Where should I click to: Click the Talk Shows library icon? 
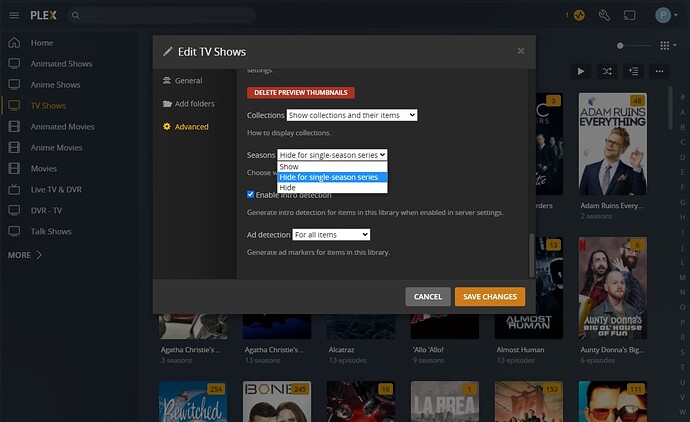[14, 231]
